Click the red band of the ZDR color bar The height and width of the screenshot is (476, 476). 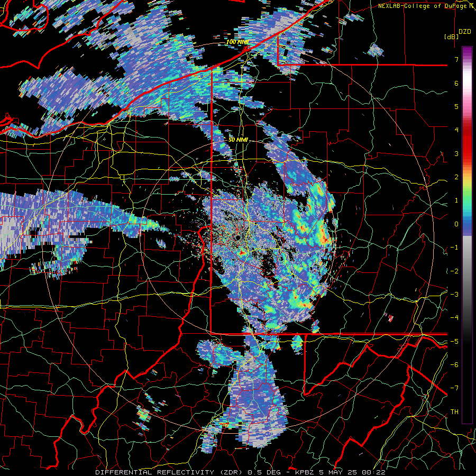click(467, 143)
